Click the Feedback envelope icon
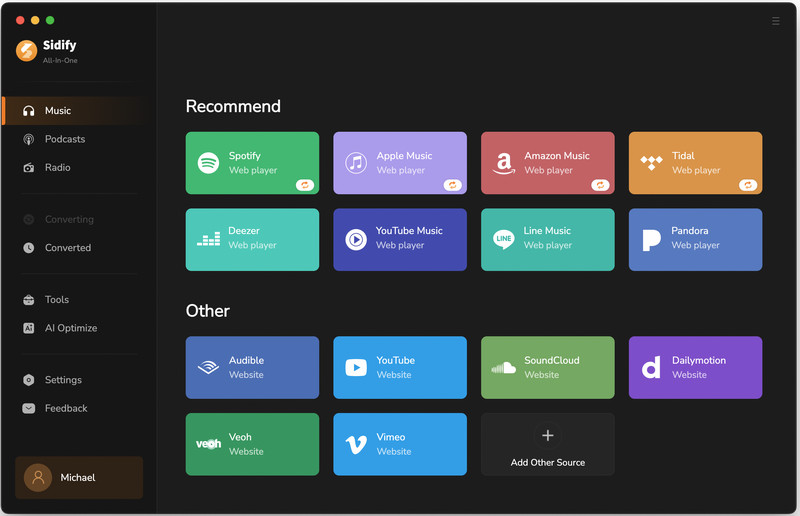800x516 pixels. (29, 408)
